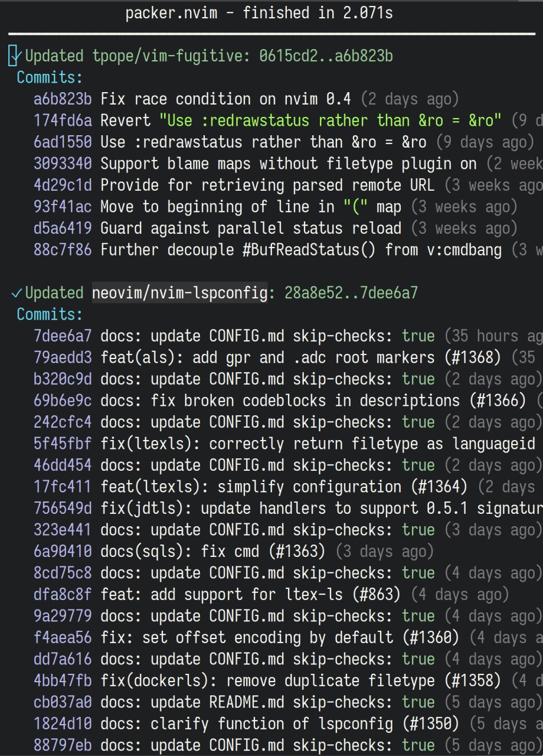
Task: Select commit hash 17fc411
Action: pyautogui.click(x=63, y=487)
